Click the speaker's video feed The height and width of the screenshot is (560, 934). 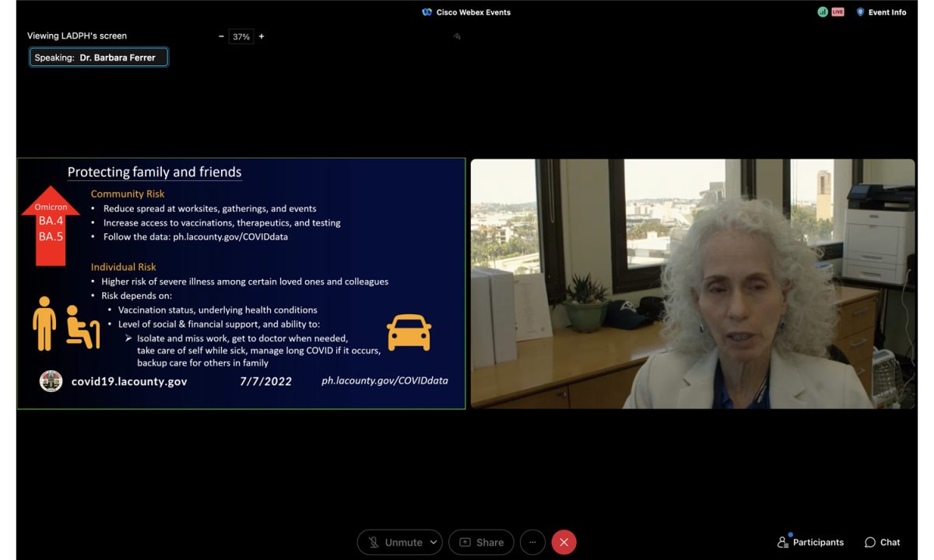[693, 284]
